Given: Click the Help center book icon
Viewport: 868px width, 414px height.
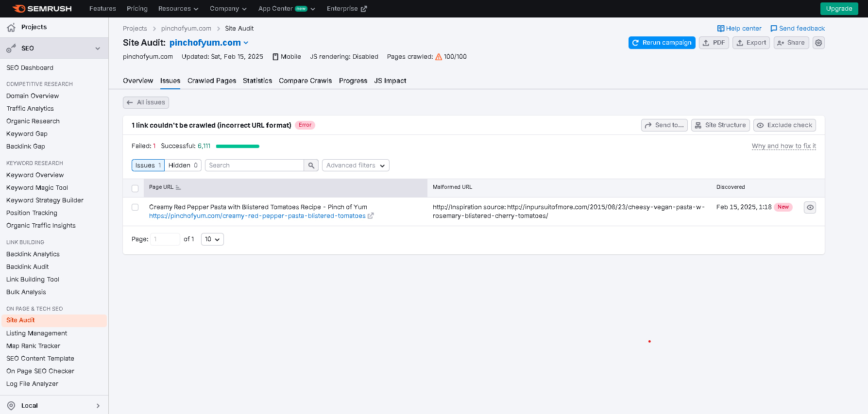Looking at the screenshot, I should [721, 29].
